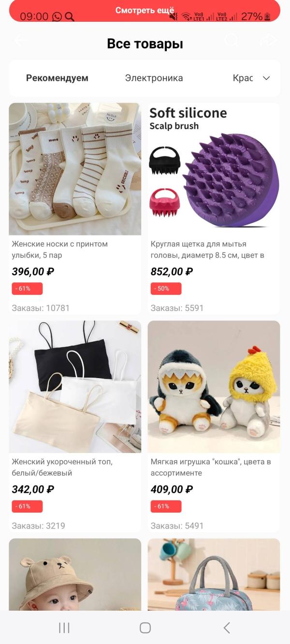Image resolution: width=290 pixels, height=644 pixels.
Task: Open the partially visible Крас category tab
Action: click(243, 78)
